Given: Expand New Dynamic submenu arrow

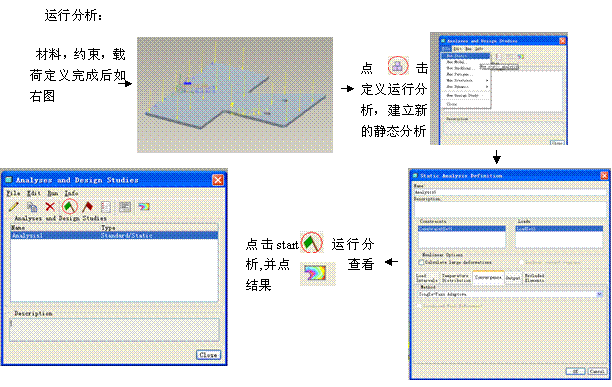Looking at the screenshot, I should (x=487, y=87).
